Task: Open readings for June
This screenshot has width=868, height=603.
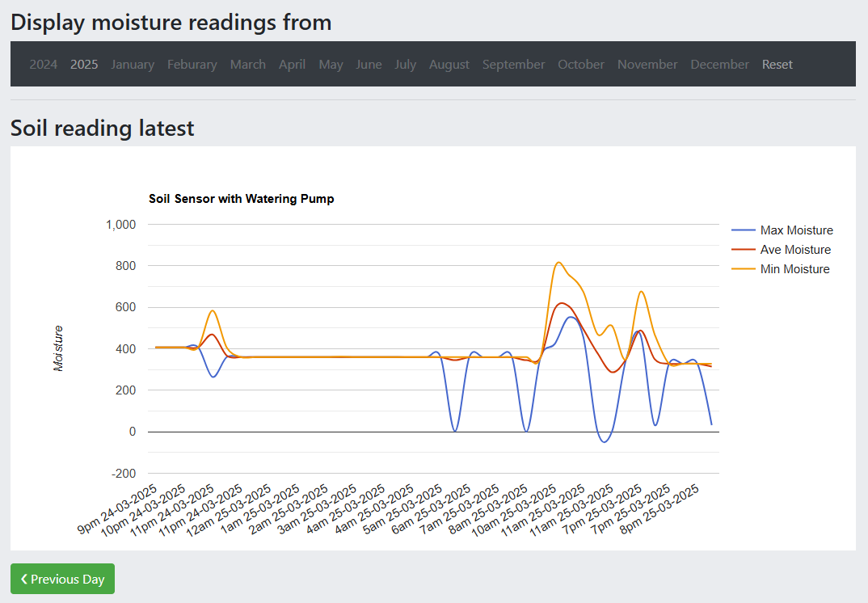Action: click(x=369, y=64)
